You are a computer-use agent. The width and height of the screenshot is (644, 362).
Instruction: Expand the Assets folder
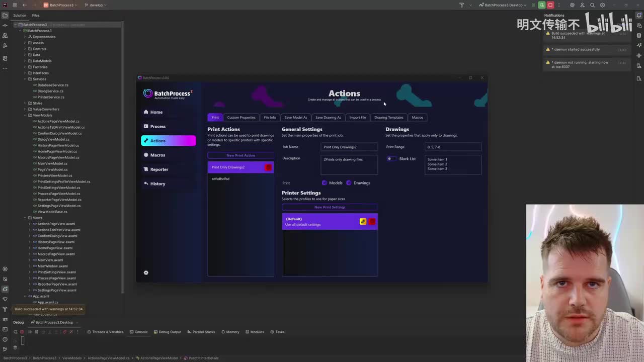[25, 43]
